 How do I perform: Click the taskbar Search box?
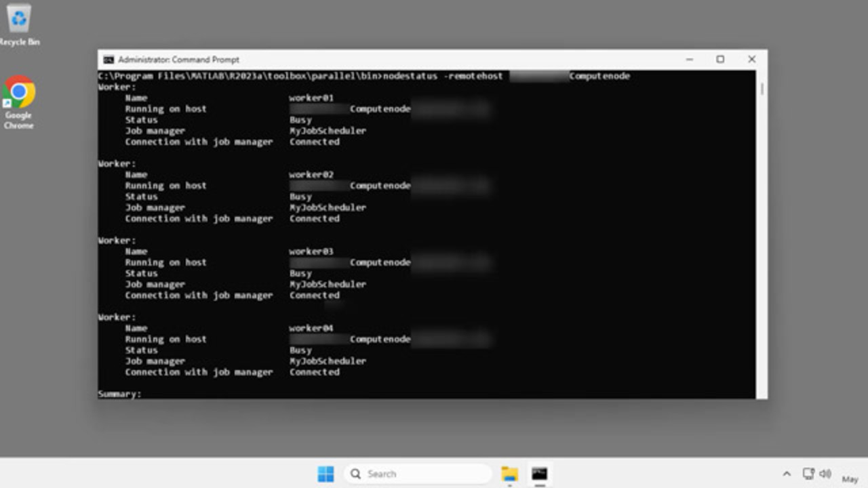tap(417, 474)
